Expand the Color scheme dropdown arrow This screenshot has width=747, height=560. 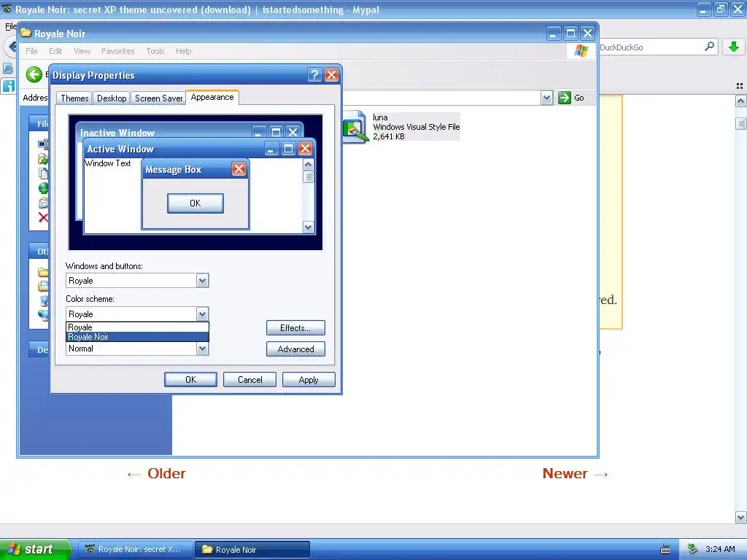pyautogui.click(x=203, y=314)
